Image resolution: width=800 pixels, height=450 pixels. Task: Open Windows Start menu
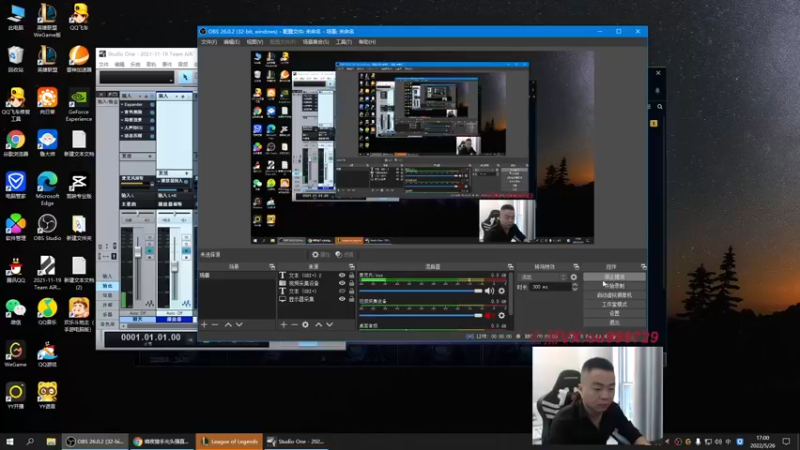click(10, 441)
